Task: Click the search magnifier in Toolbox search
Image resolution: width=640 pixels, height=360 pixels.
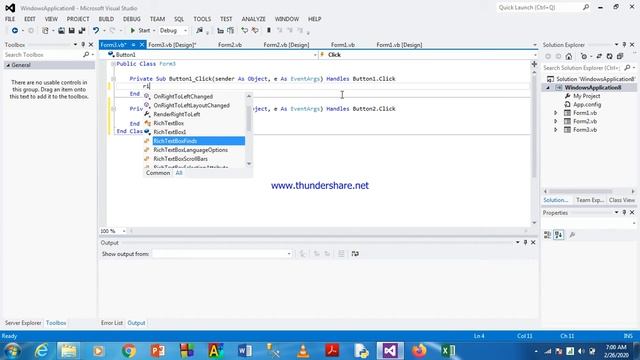Action: click(86, 55)
